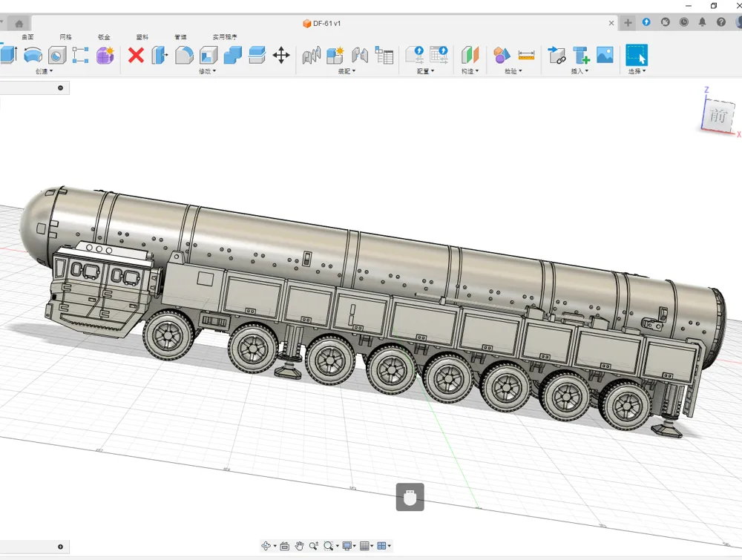Switch to the 管理 (Manage) tab

click(181, 37)
